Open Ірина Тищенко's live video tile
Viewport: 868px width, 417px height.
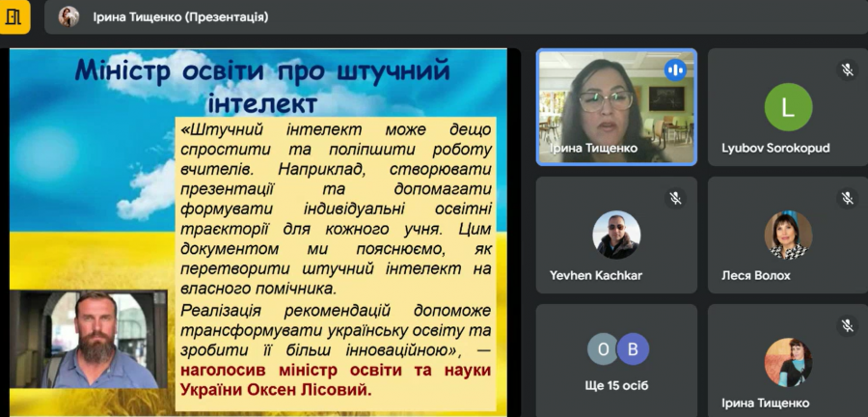point(616,107)
